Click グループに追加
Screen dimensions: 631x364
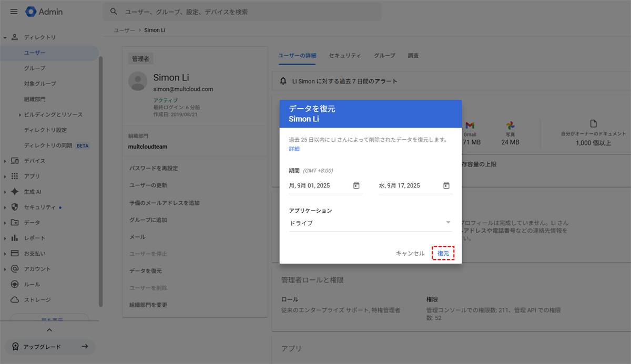[x=148, y=220]
